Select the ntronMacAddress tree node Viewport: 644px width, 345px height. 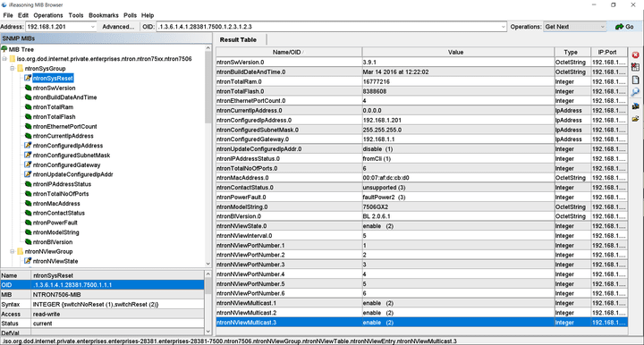coord(56,203)
